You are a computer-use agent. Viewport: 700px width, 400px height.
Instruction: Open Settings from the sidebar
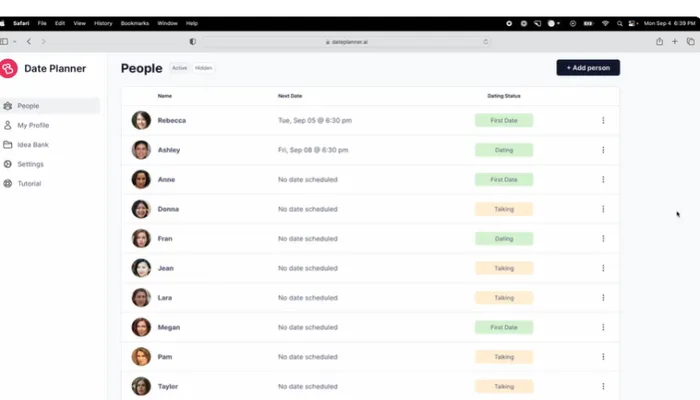30,164
